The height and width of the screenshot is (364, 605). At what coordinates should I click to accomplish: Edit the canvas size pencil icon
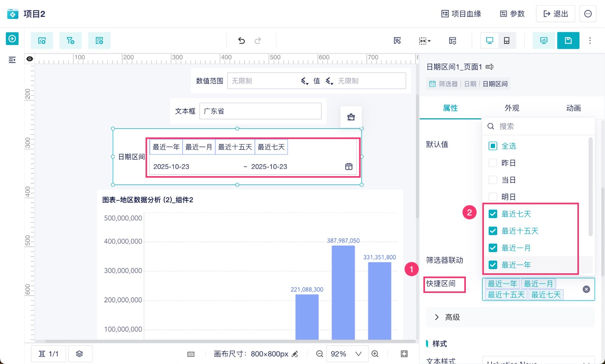pyautogui.click(x=295, y=354)
